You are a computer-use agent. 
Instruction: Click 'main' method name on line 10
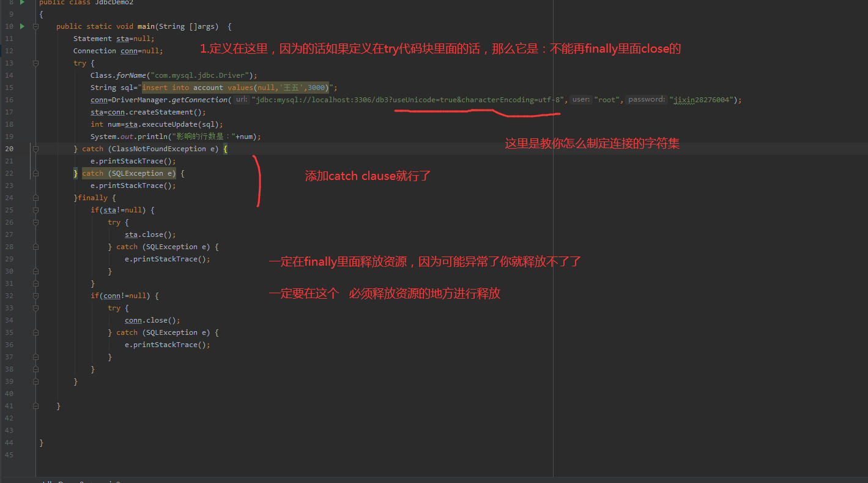pyautogui.click(x=146, y=26)
